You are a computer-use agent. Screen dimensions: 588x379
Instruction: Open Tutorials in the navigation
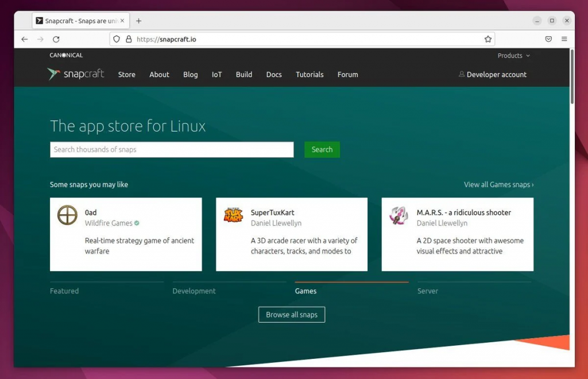(x=310, y=75)
